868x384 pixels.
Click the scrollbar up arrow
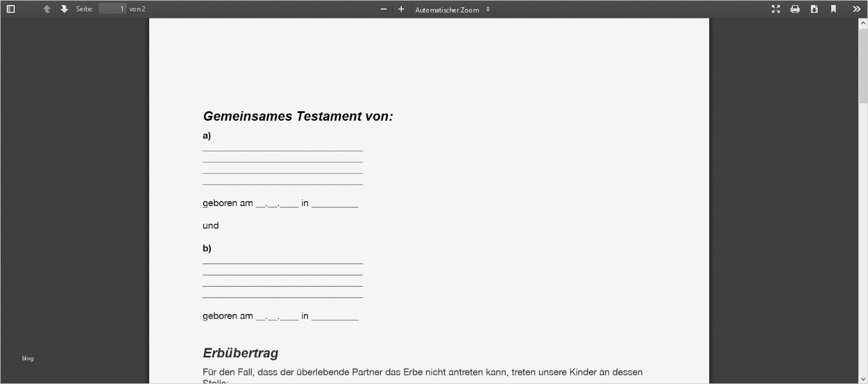pos(863,23)
